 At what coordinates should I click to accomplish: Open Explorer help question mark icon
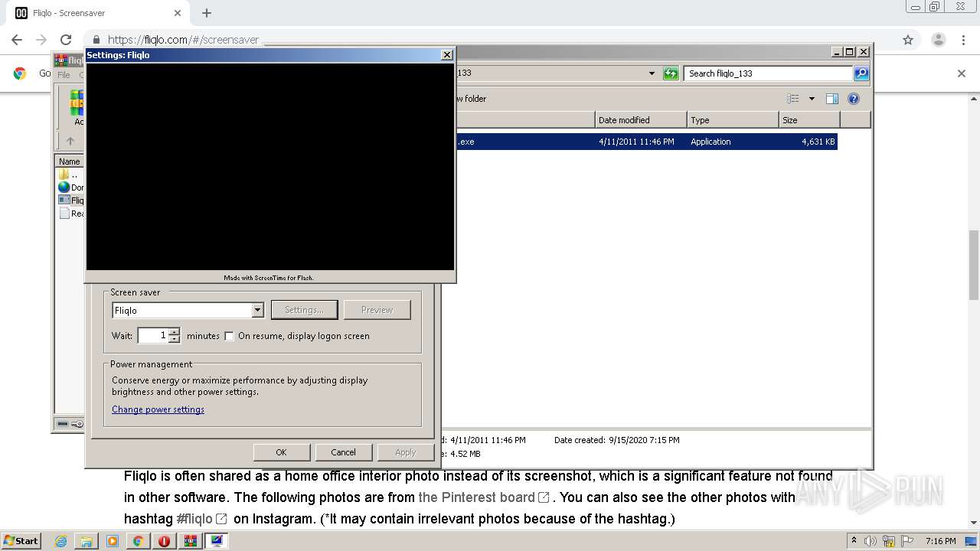854,99
